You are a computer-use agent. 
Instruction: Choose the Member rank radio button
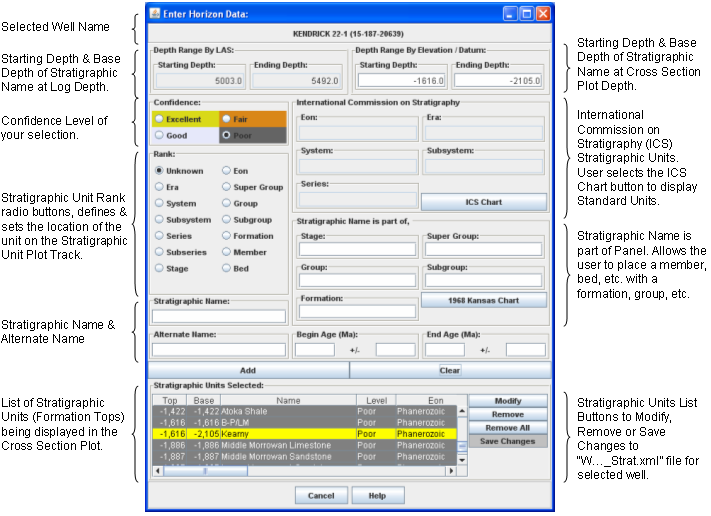pos(226,252)
